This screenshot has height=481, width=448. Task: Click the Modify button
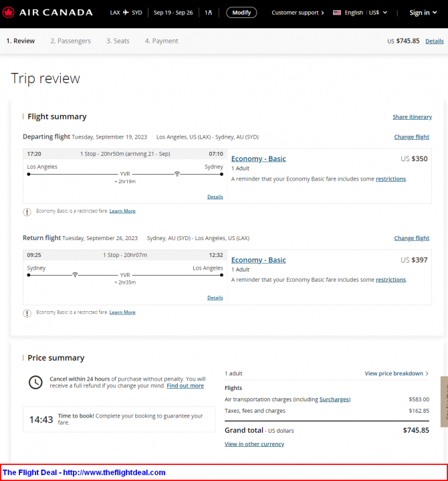point(241,13)
